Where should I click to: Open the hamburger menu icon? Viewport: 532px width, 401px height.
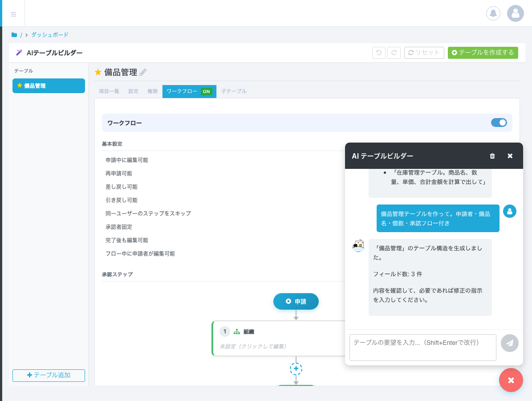pos(13,14)
